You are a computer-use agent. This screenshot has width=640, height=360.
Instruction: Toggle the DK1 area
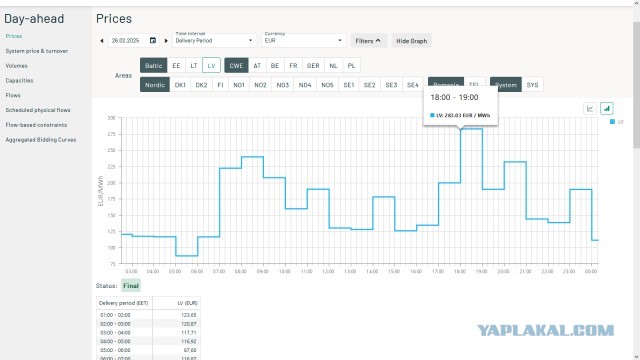pyautogui.click(x=180, y=84)
